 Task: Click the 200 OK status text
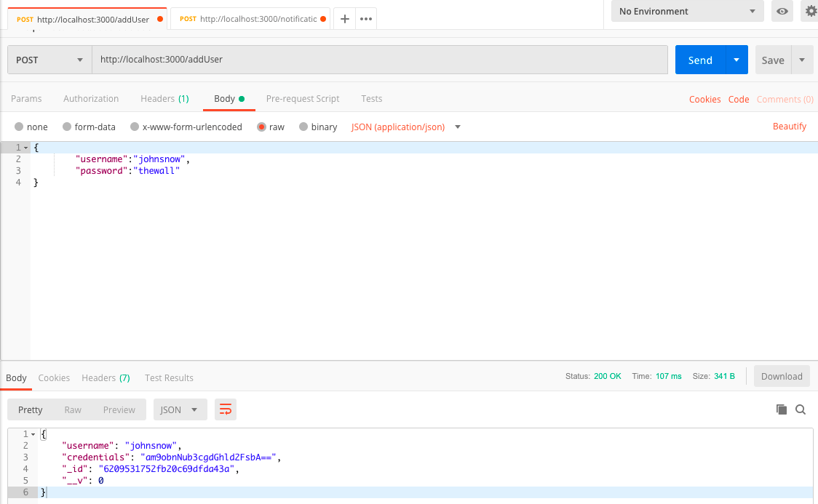coord(607,376)
